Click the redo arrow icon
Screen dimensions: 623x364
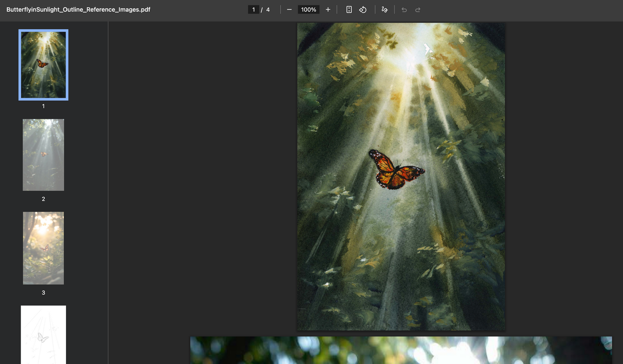pyautogui.click(x=418, y=9)
